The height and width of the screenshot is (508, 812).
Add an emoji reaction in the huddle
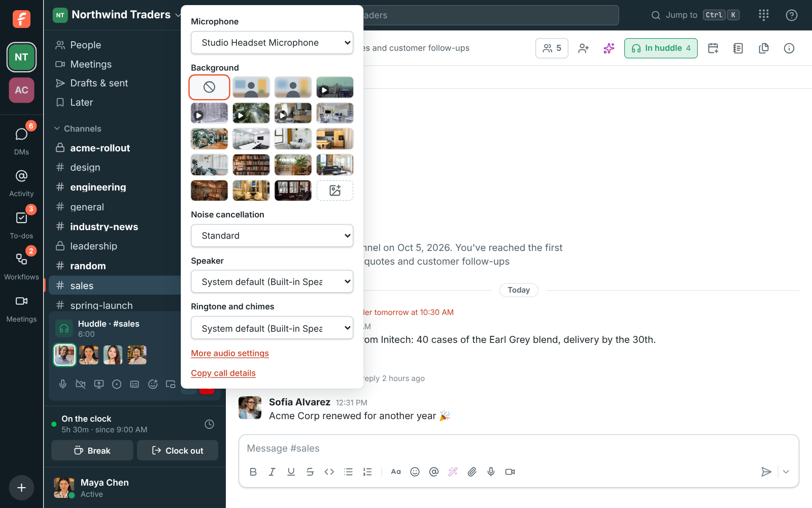click(153, 384)
